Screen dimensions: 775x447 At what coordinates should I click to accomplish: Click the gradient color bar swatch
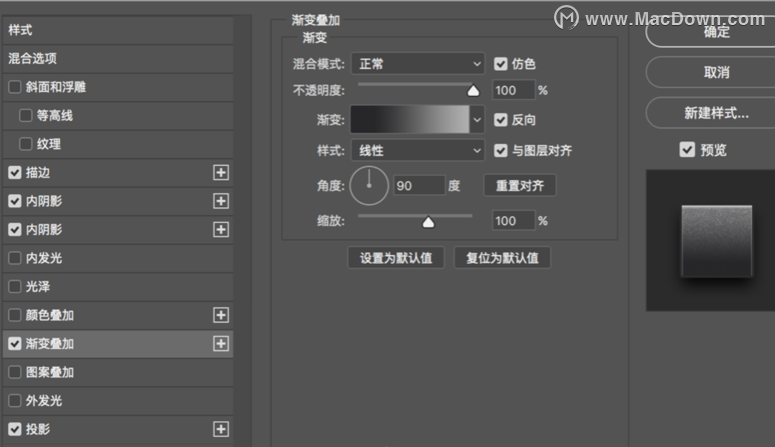point(410,120)
